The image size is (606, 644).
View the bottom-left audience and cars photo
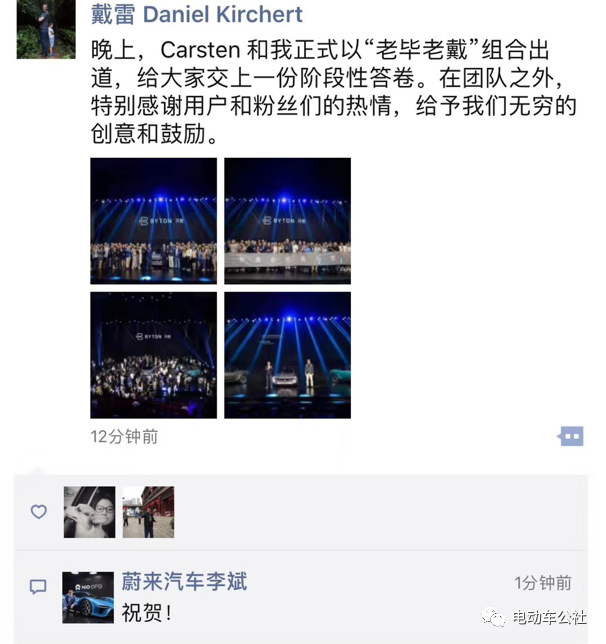click(x=154, y=355)
